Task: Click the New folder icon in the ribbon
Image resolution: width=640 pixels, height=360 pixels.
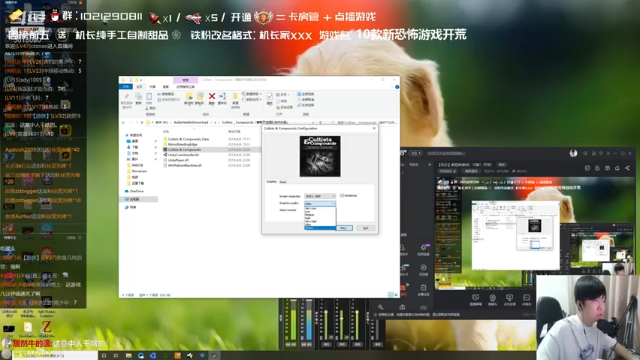Action: [236, 97]
